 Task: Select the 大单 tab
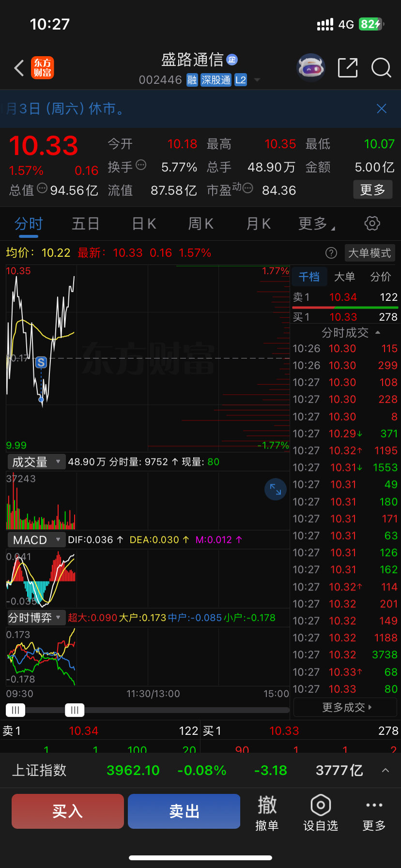pyautogui.click(x=345, y=277)
